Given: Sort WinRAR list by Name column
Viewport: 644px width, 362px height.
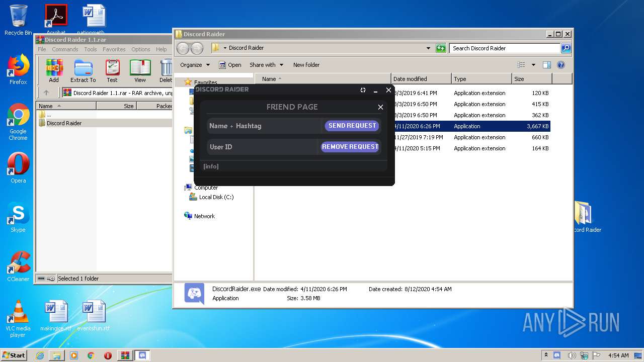Looking at the screenshot, I should 66,106.
